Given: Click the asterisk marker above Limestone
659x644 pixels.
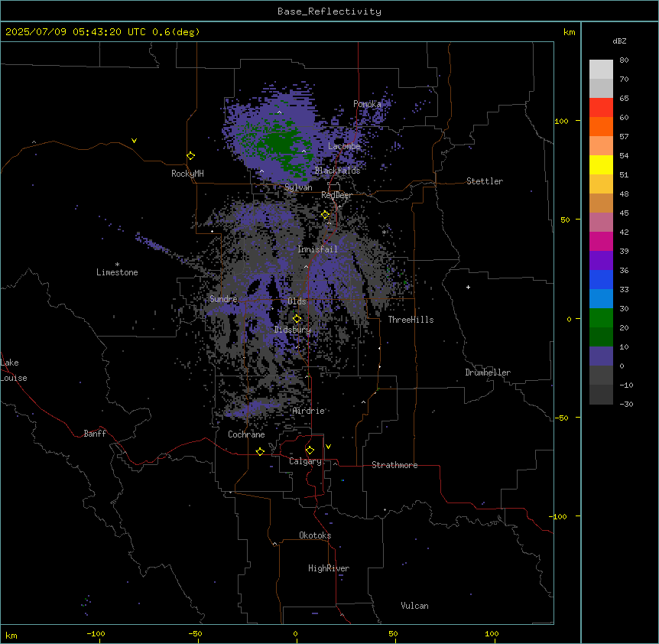Looking at the screenshot, I should point(117,265).
